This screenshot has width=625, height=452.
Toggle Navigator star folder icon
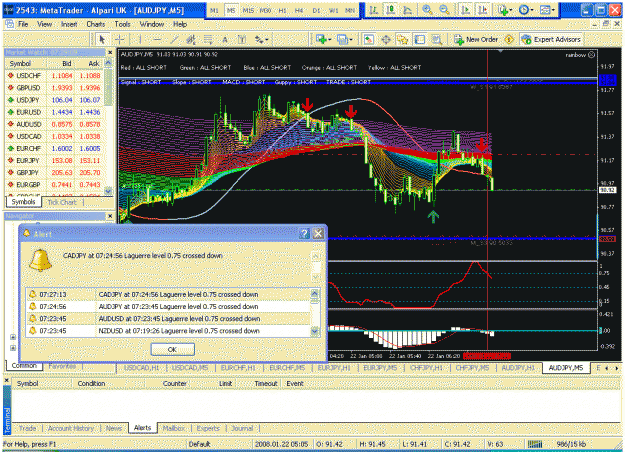(403, 39)
